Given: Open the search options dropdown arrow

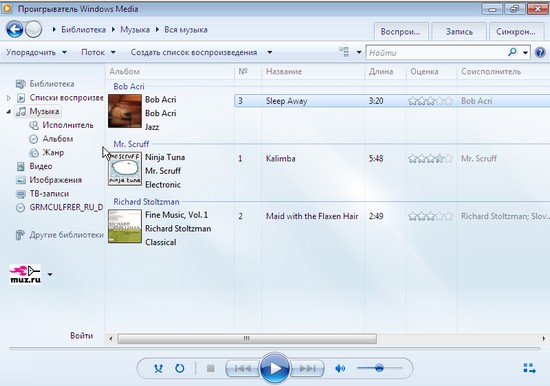Looking at the screenshot, I should [525, 53].
